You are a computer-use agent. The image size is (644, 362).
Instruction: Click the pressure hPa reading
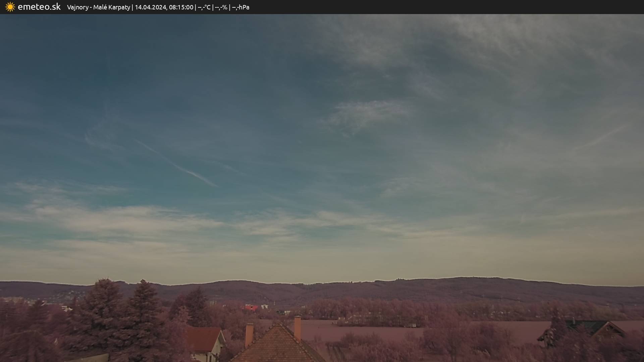[x=240, y=7]
